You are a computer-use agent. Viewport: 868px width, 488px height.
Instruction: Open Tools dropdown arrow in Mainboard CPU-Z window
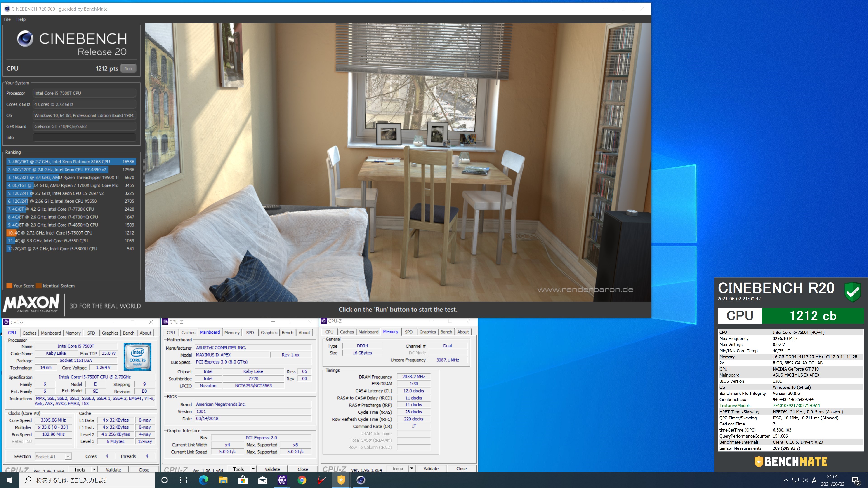coord(253,469)
